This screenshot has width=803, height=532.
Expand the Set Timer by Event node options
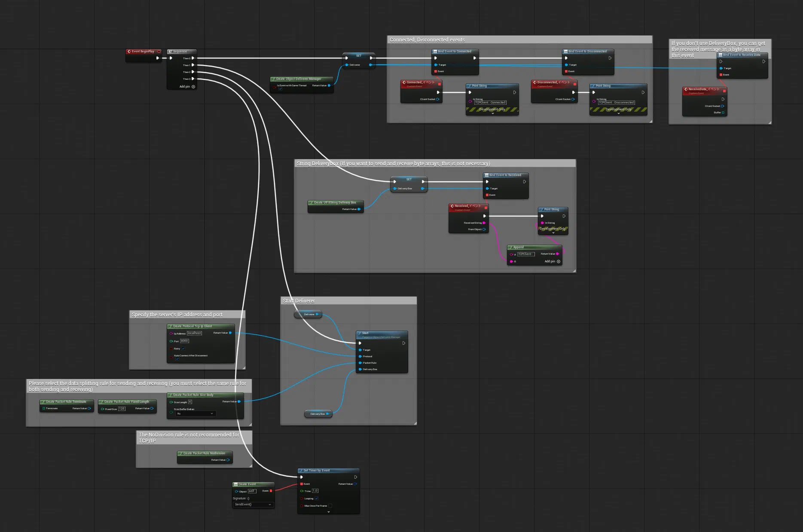point(329,512)
